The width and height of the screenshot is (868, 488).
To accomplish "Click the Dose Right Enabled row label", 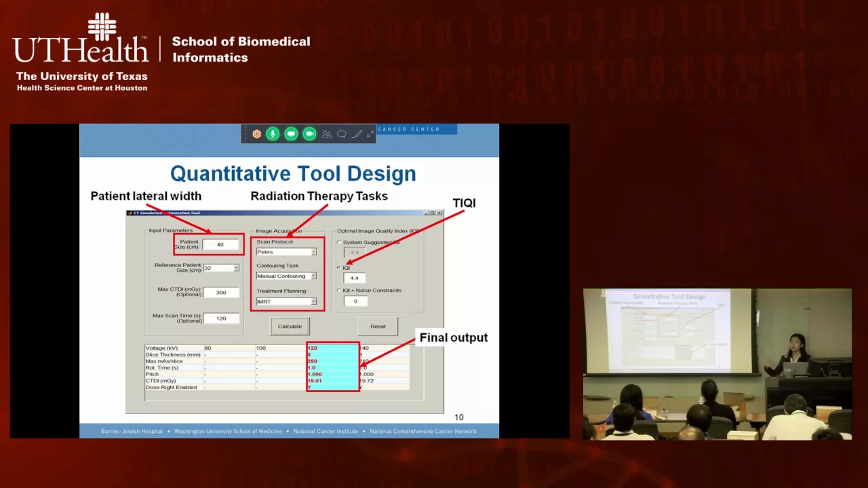I will [172, 387].
